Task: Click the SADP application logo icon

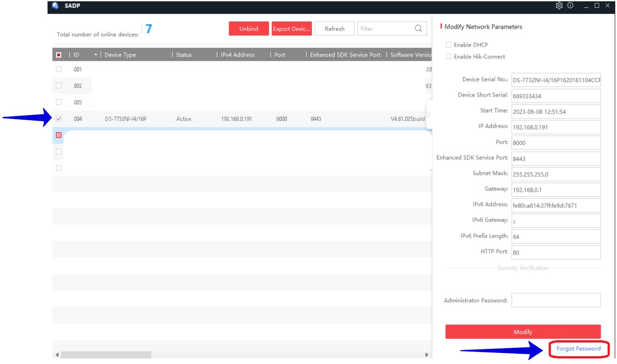Action: pyautogui.click(x=55, y=6)
